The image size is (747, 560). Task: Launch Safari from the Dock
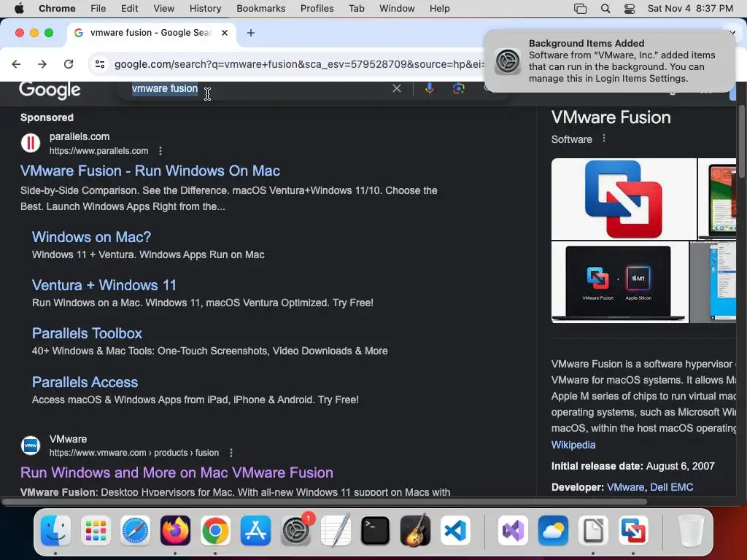coord(135,530)
